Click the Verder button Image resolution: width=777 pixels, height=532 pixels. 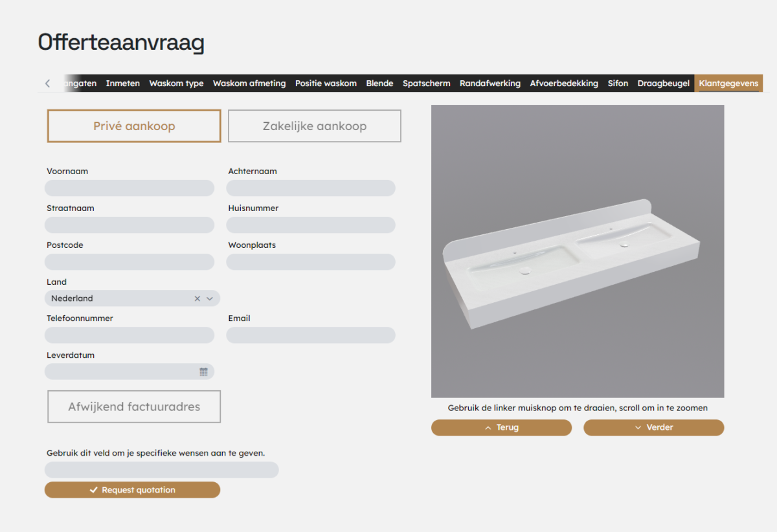click(653, 427)
